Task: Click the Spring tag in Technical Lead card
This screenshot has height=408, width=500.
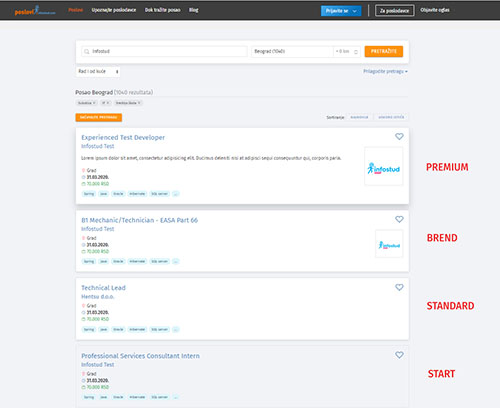Action: pyautogui.click(x=89, y=329)
